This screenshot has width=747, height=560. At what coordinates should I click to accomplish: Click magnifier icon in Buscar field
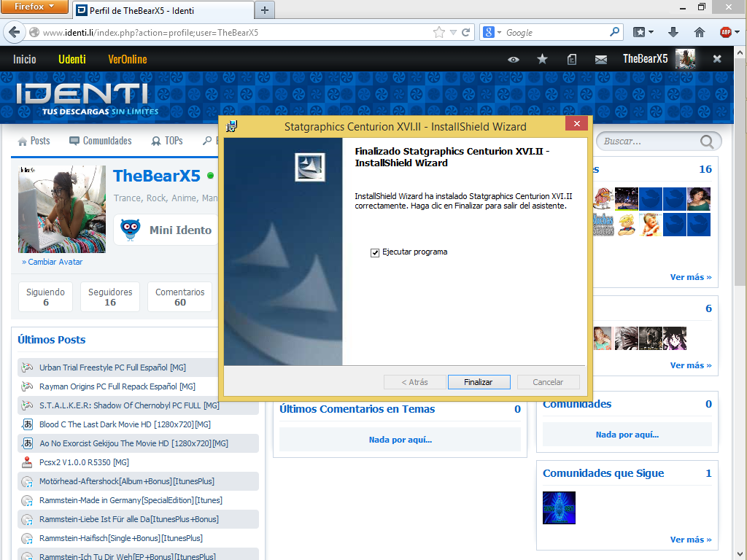coord(707,141)
